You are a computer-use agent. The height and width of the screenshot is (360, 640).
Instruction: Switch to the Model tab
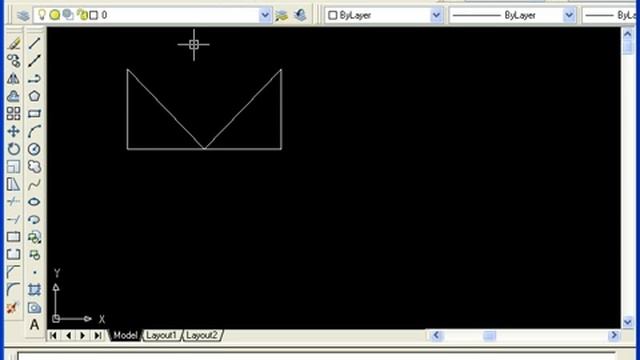pyautogui.click(x=125, y=336)
